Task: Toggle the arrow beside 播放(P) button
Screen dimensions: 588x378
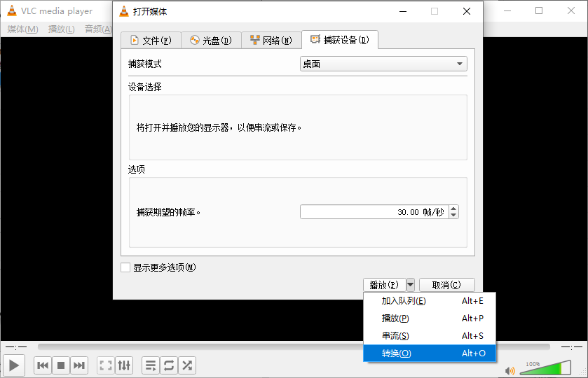Action: click(x=410, y=285)
